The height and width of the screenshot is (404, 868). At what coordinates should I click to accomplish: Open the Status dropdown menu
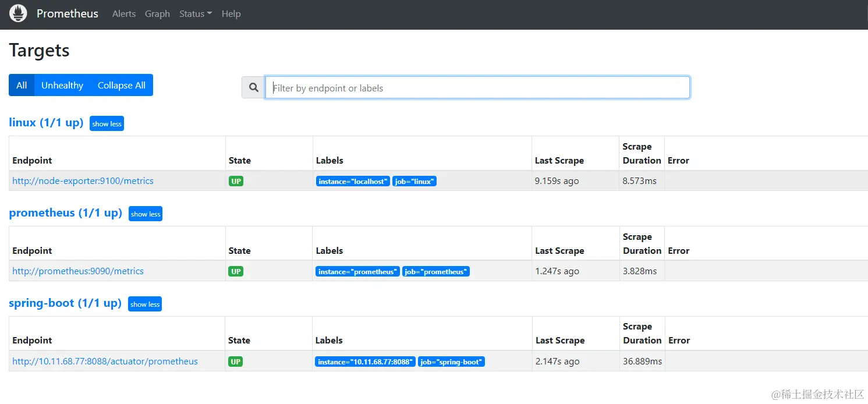point(195,13)
